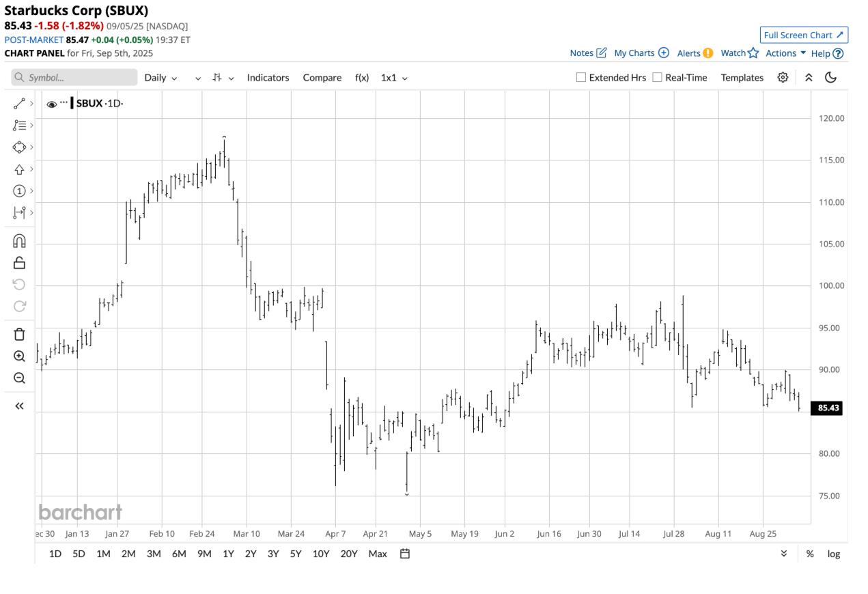Expand the Fibonacci tool options
The height and width of the screenshot is (594, 868).
[x=31, y=126]
